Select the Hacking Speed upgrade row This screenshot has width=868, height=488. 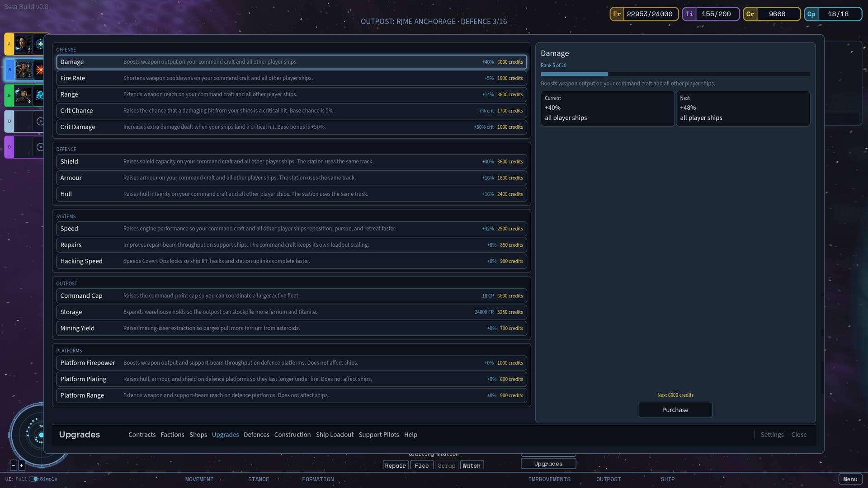point(292,261)
